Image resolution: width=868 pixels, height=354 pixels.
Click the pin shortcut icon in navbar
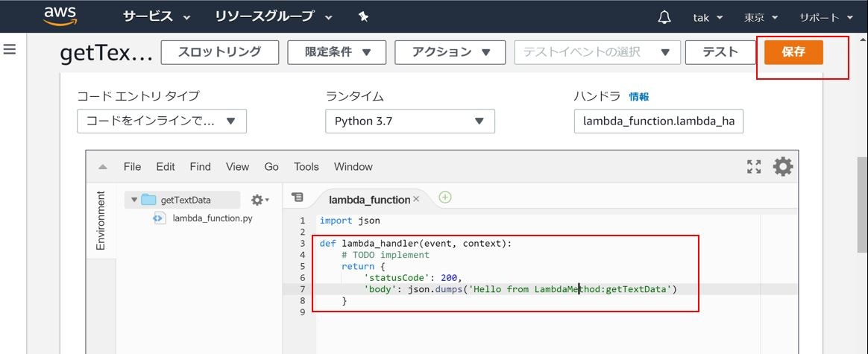click(x=363, y=16)
